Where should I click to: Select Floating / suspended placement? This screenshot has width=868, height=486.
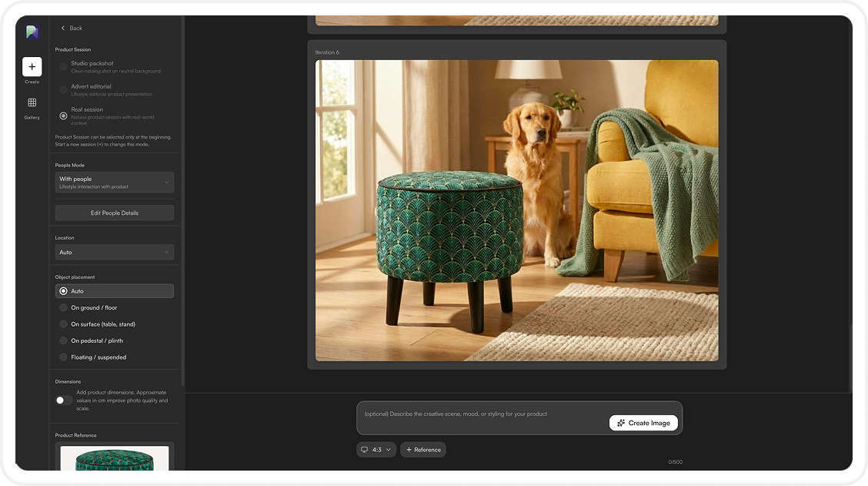63,357
